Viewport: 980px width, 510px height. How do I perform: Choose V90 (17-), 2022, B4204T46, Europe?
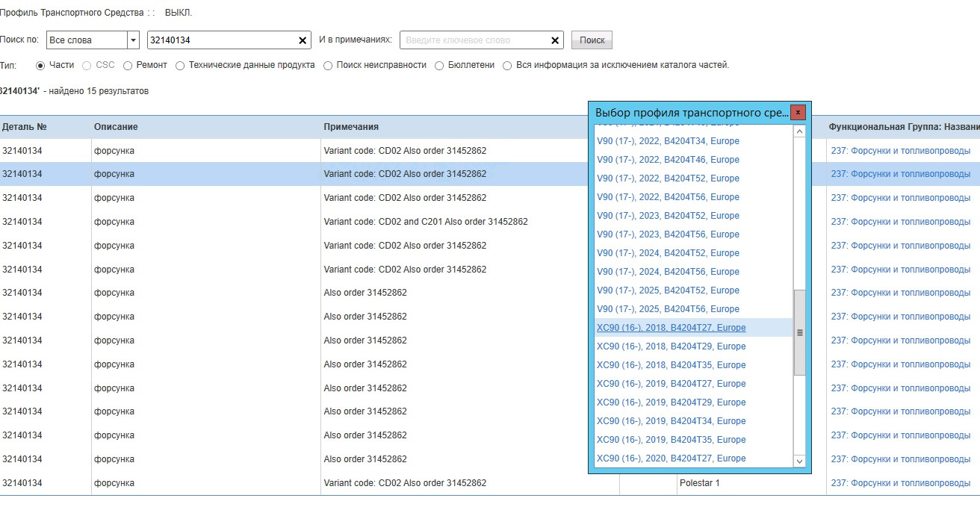point(668,160)
